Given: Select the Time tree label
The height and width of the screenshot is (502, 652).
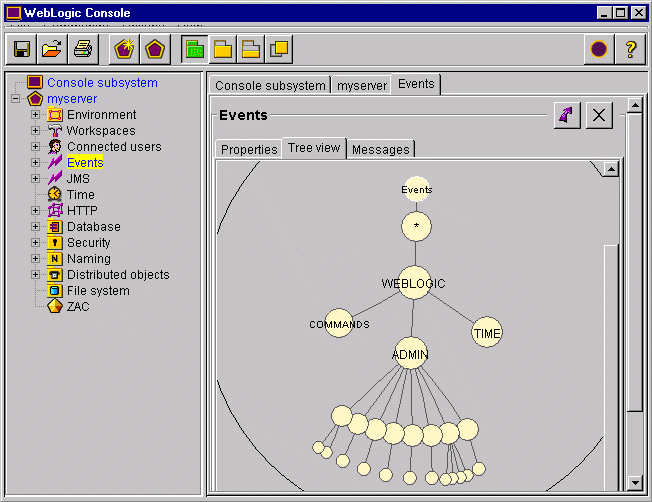Looking at the screenshot, I should [81, 194].
